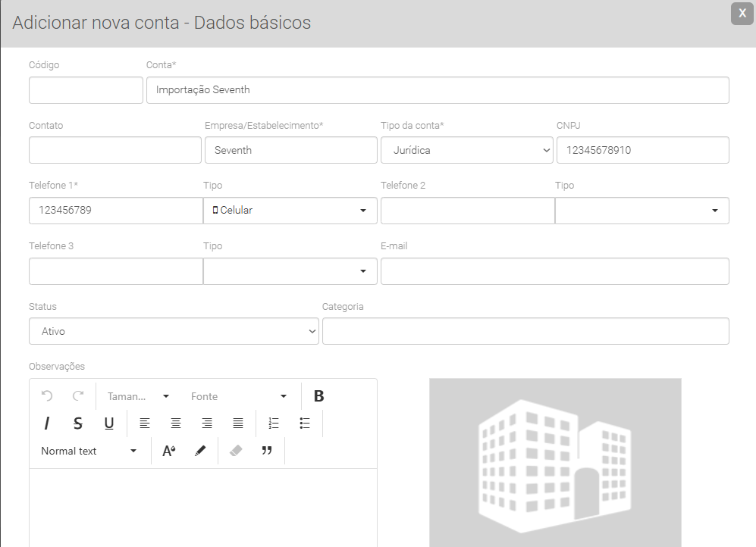Open the text highlight color picker
The width and height of the screenshot is (756, 547).
click(x=200, y=451)
